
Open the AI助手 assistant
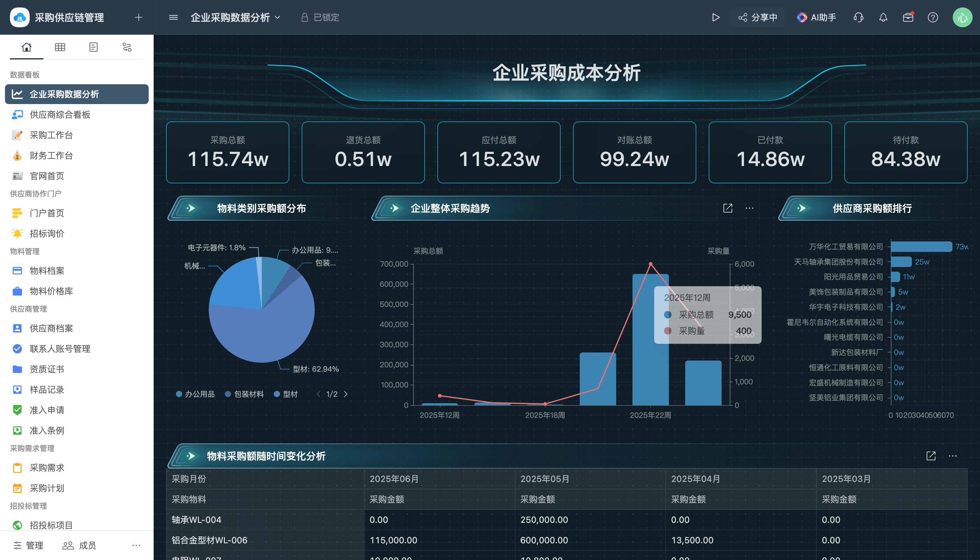point(816,17)
